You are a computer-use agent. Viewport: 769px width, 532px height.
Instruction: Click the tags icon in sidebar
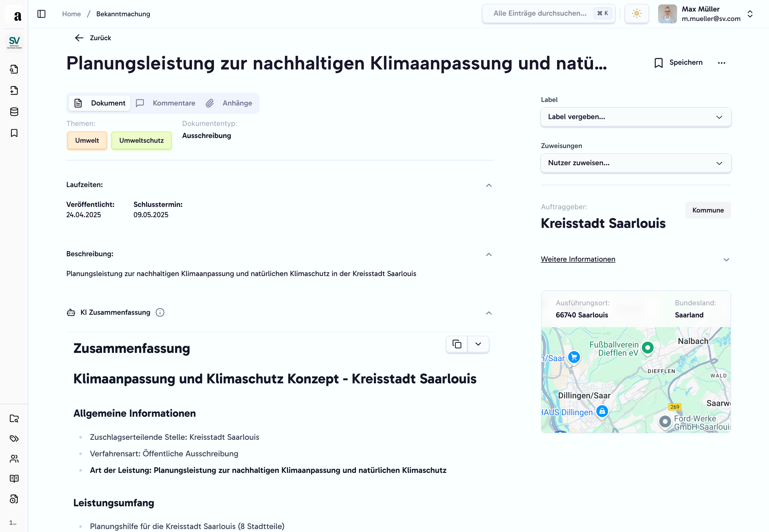[x=14, y=438]
